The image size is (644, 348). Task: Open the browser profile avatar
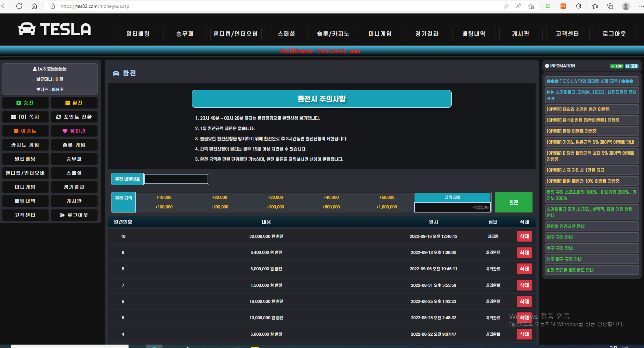click(626, 6)
